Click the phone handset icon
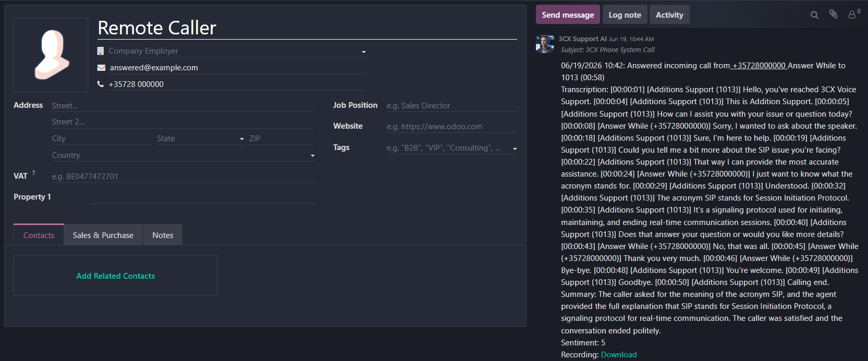The image size is (868, 361). tap(101, 84)
